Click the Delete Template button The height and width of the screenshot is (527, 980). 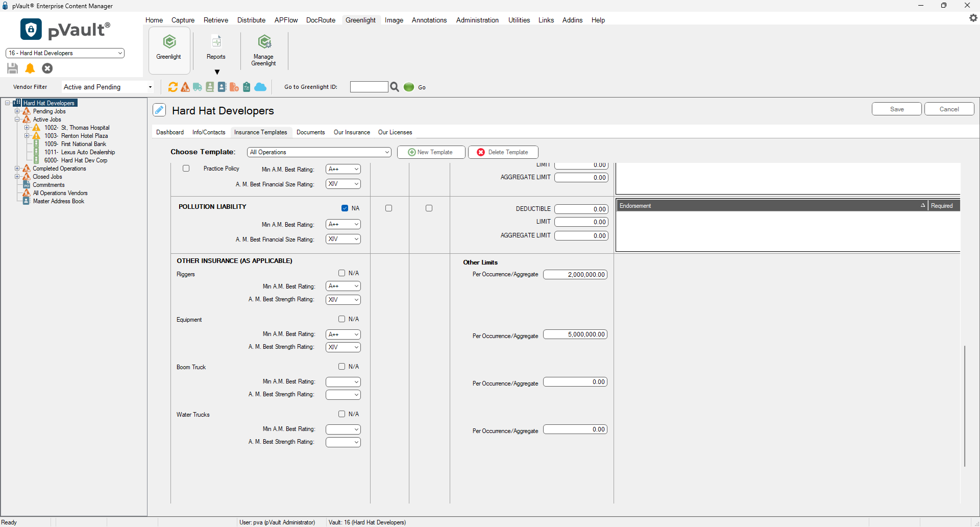click(503, 152)
